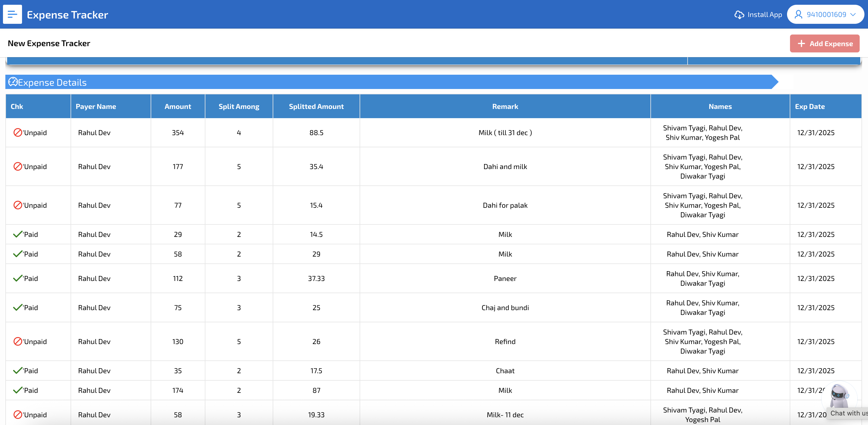Click the Install App cloud icon
Viewport: 868px width, 425px height.
739,15
